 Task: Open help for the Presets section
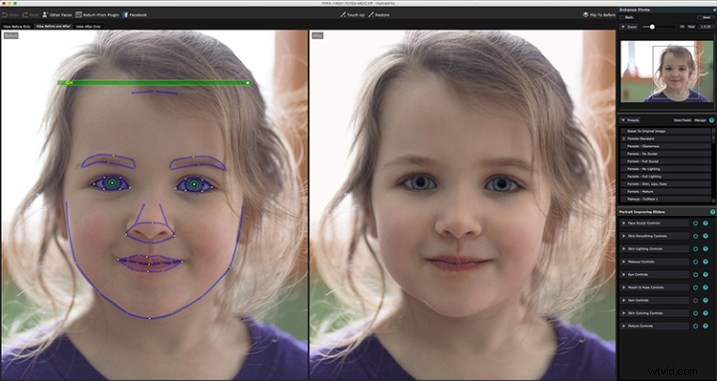click(712, 120)
